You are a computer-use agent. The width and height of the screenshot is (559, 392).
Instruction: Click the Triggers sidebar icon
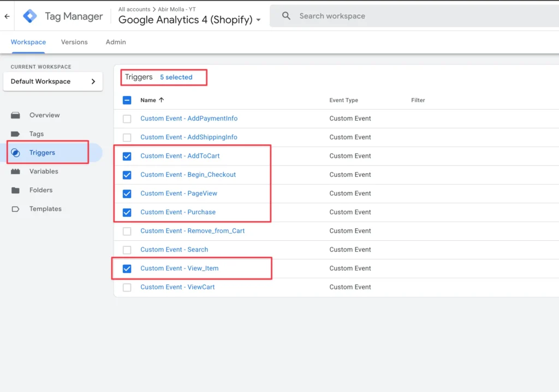tap(16, 152)
